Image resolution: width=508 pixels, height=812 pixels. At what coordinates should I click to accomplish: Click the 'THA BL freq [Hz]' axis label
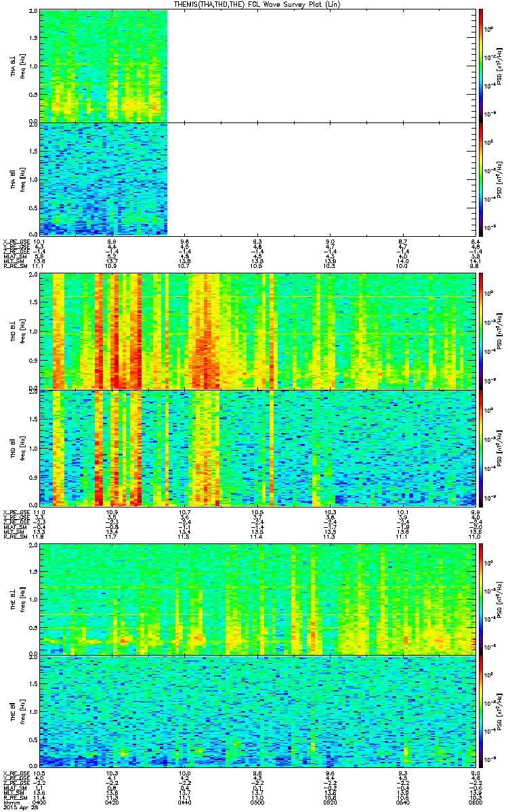coord(17,66)
